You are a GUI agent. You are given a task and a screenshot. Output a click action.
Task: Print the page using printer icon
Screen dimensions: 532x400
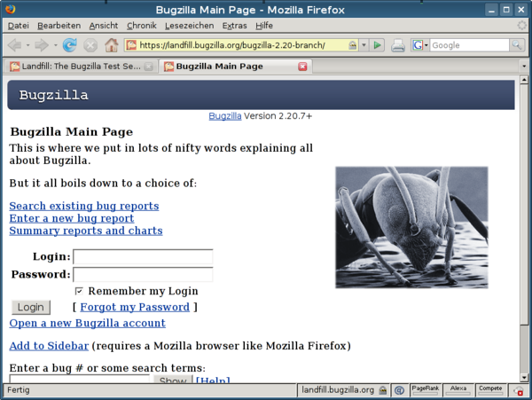[x=398, y=45]
